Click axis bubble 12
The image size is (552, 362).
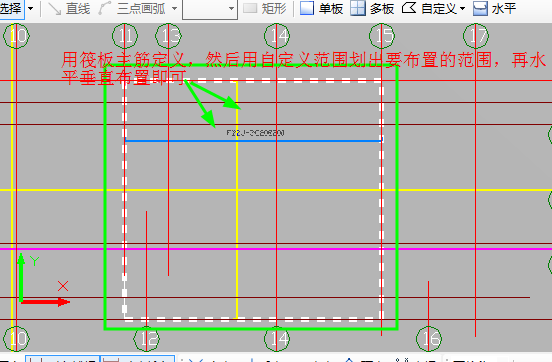147,339
